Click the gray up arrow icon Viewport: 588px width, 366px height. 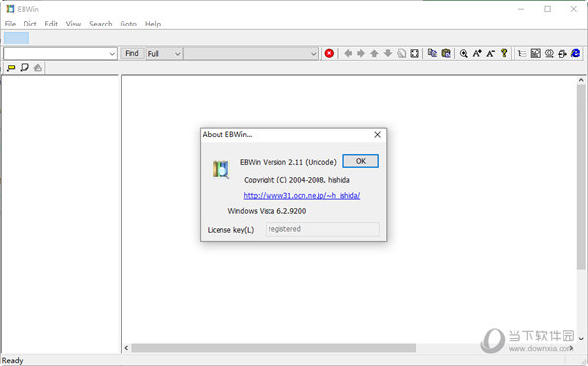click(x=374, y=53)
